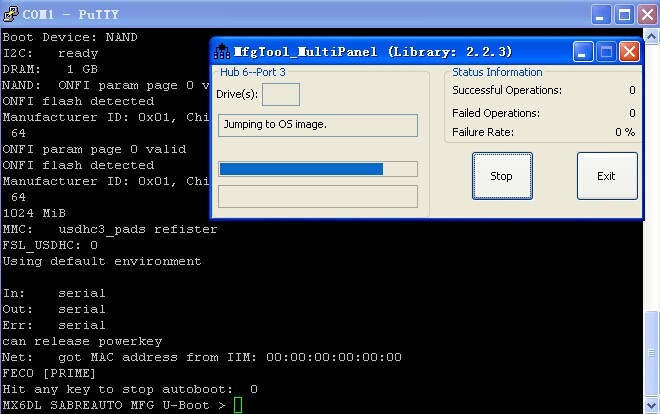660x414 pixels.
Task: Click the Stop button in MfgTool
Action: pyautogui.click(x=502, y=176)
